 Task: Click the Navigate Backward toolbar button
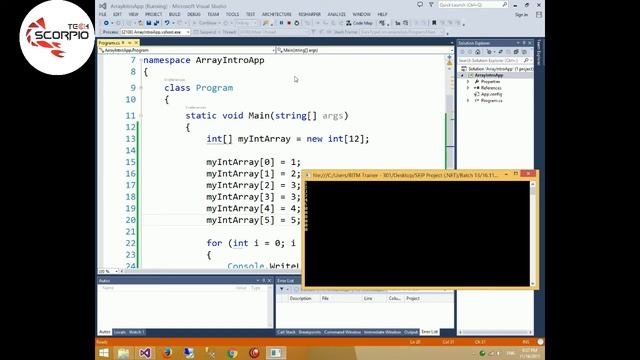tap(106, 23)
